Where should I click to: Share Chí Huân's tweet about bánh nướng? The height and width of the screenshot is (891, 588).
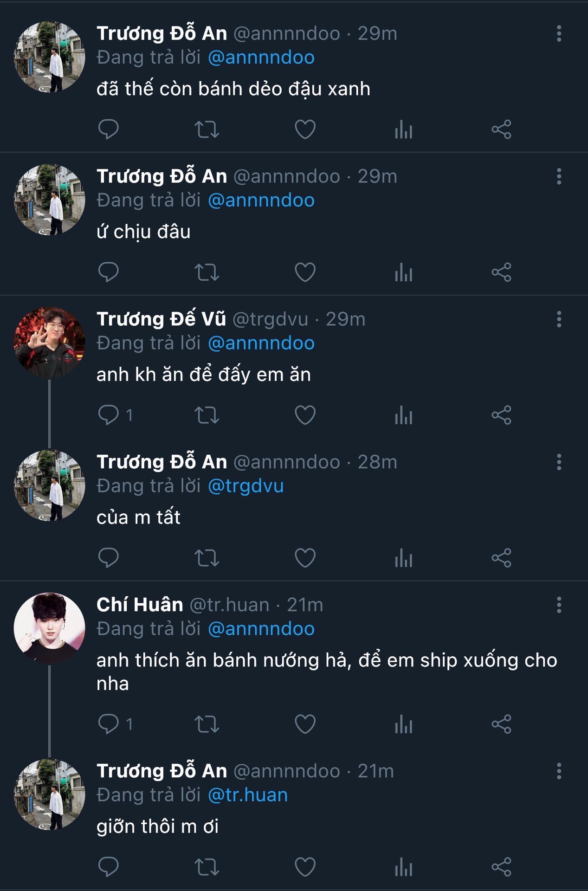coord(501,724)
